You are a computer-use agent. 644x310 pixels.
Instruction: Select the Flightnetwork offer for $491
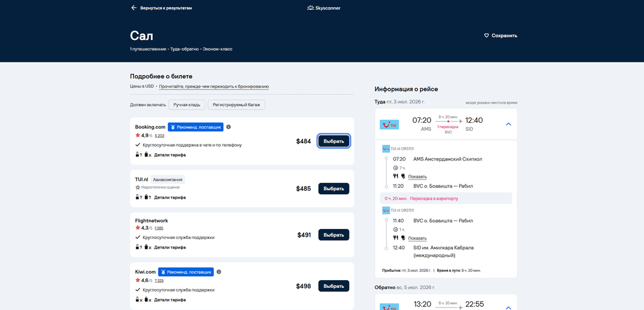coord(333,235)
